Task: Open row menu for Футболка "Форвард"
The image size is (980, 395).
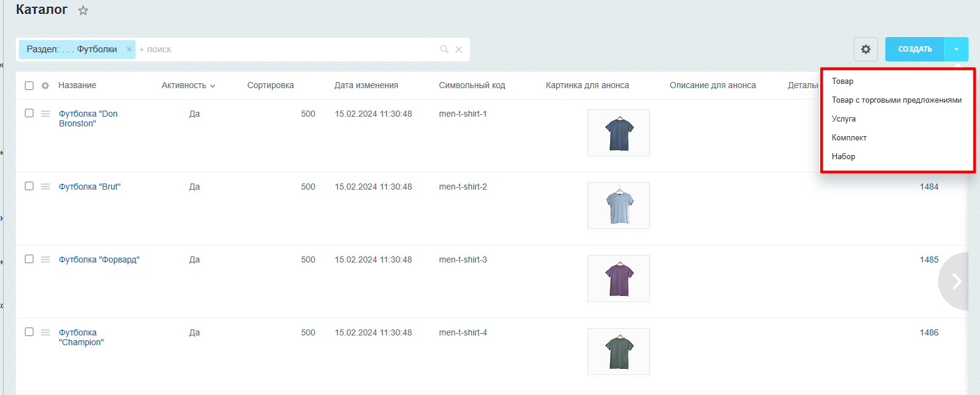Action: 46,259
